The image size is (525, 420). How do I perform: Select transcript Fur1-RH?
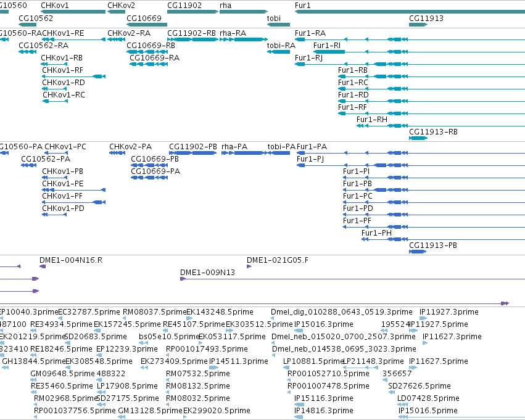[371, 120]
